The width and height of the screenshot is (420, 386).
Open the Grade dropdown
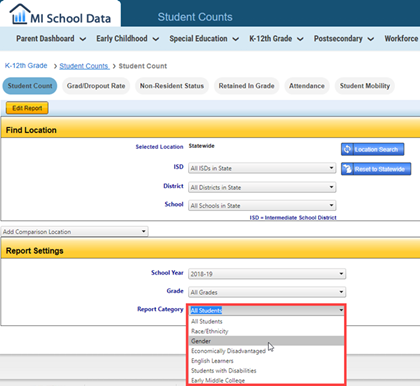(x=267, y=292)
